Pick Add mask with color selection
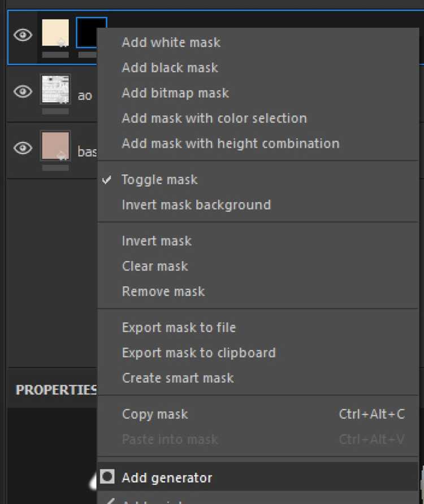This screenshot has height=504, width=424. [x=214, y=118]
